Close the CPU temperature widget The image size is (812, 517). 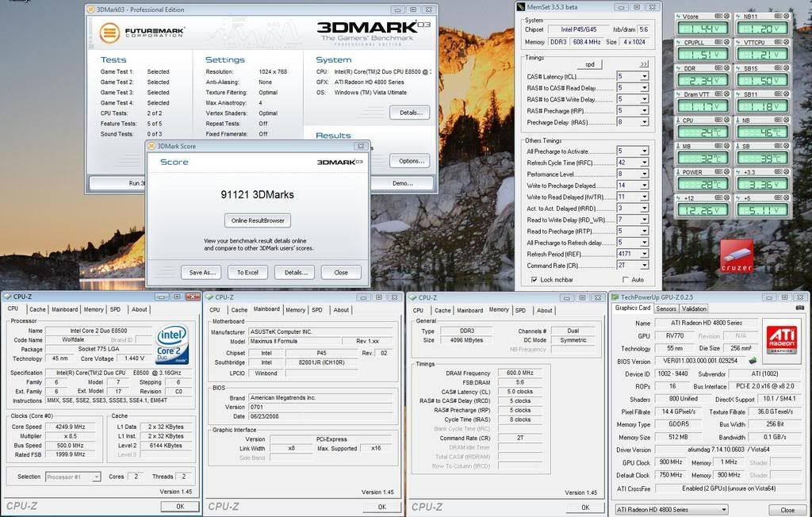[x=726, y=121]
